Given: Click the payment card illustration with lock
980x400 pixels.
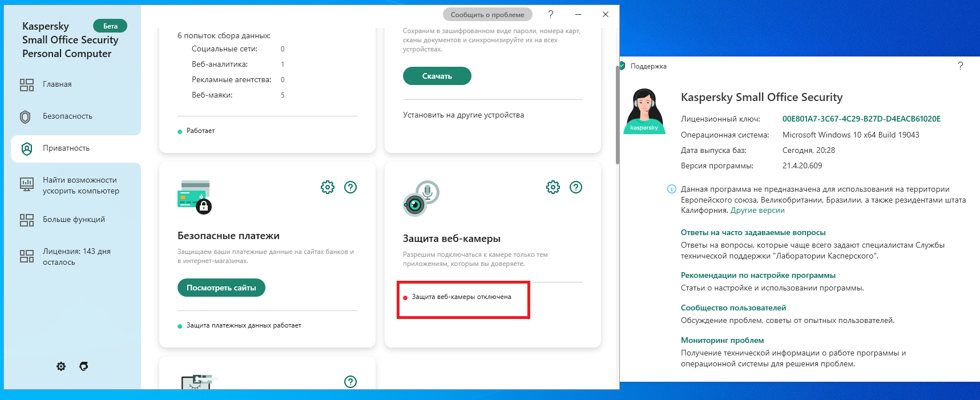Looking at the screenshot, I should (195, 197).
